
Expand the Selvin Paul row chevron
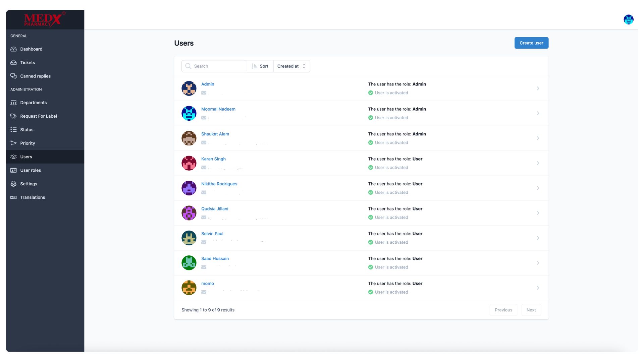pyautogui.click(x=538, y=238)
